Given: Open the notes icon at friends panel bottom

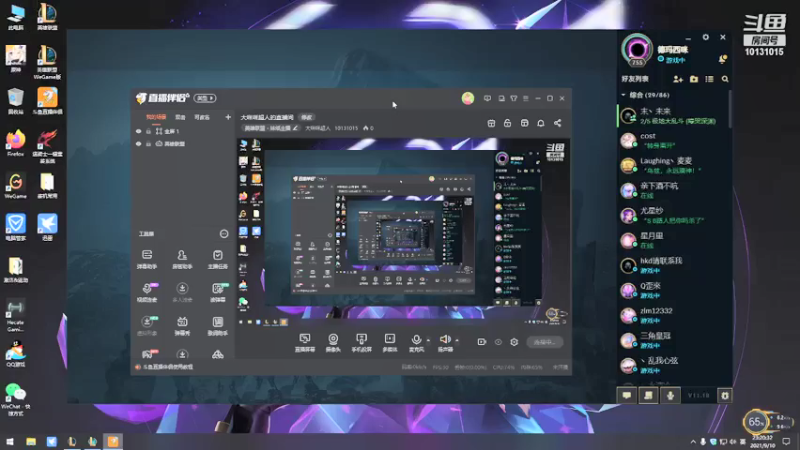Looking at the screenshot, I should (x=648, y=395).
